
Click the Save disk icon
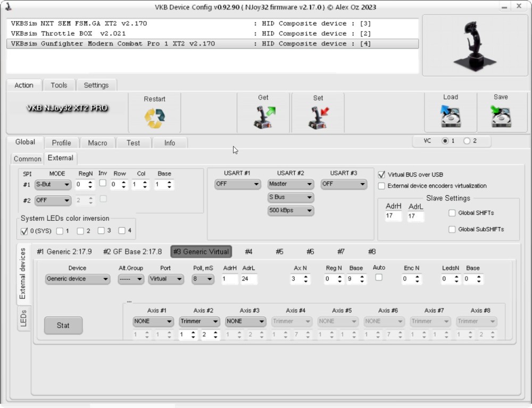coord(501,116)
